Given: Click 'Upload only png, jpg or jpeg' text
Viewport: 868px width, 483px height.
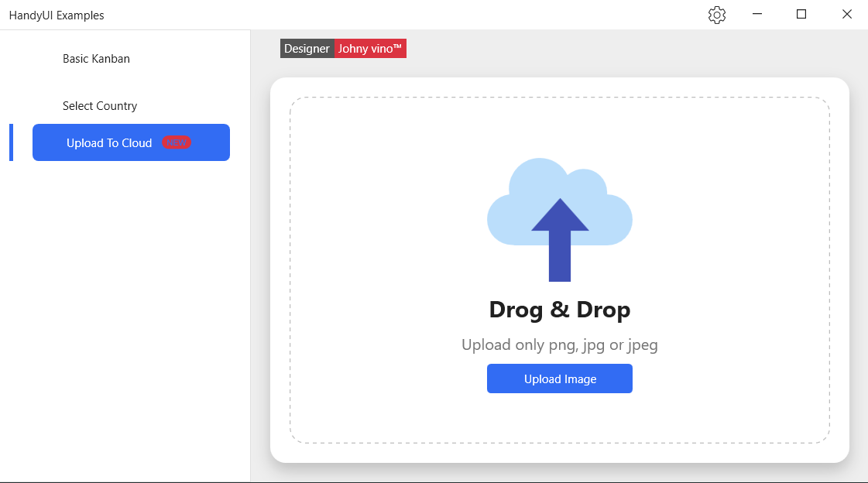Looking at the screenshot, I should [x=560, y=344].
